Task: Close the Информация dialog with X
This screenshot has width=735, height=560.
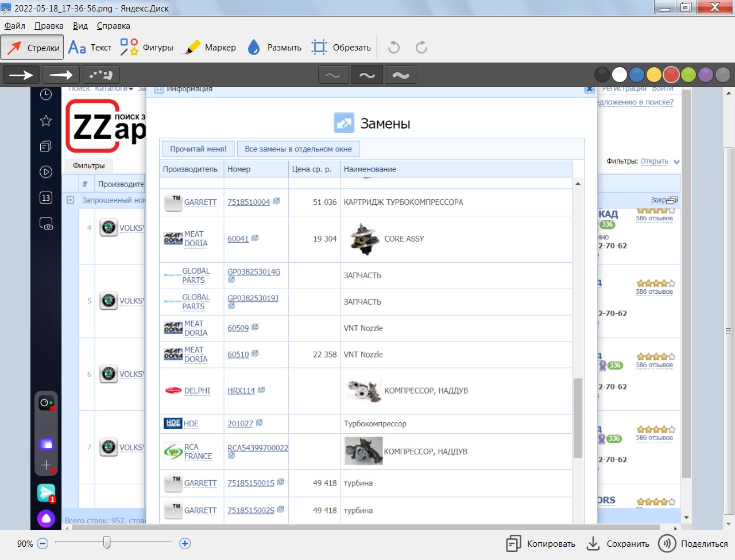Action: pos(589,90)
